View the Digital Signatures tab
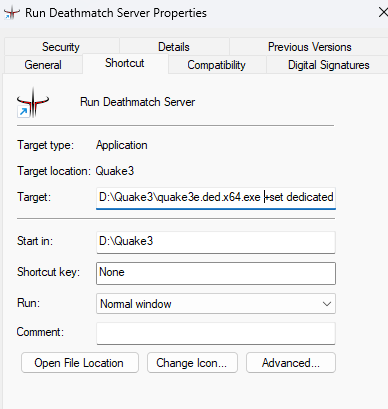 [x=329, y=65]
